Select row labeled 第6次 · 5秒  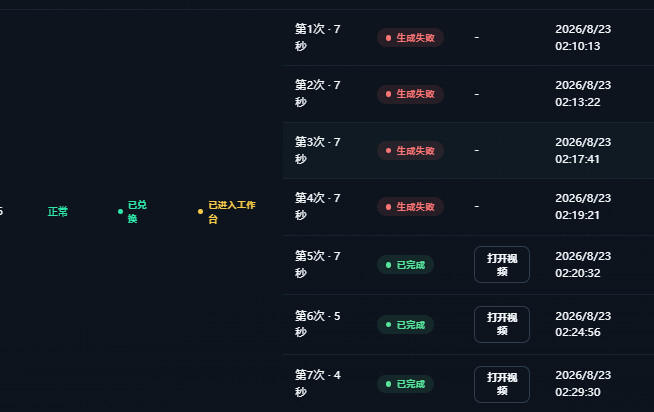click(x=468, y=324)
